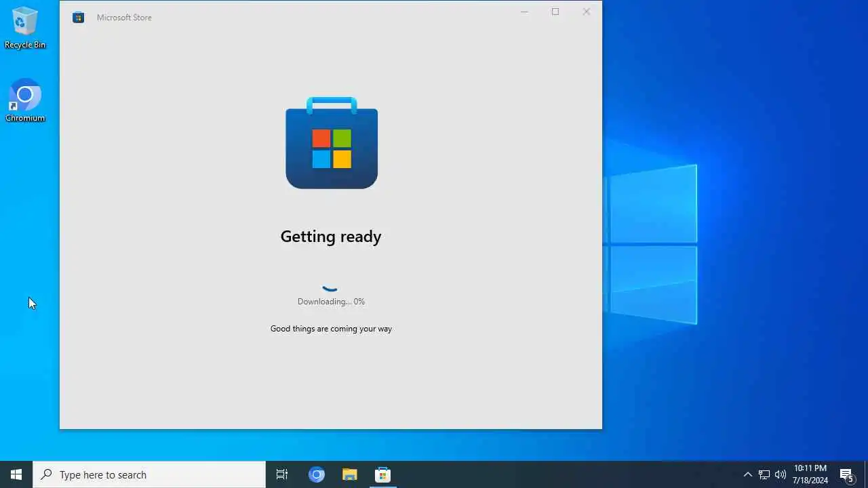Open the Windows Start menu
Image resolution: width=868 pixels, height=488 pixels.
click(16, 474)
